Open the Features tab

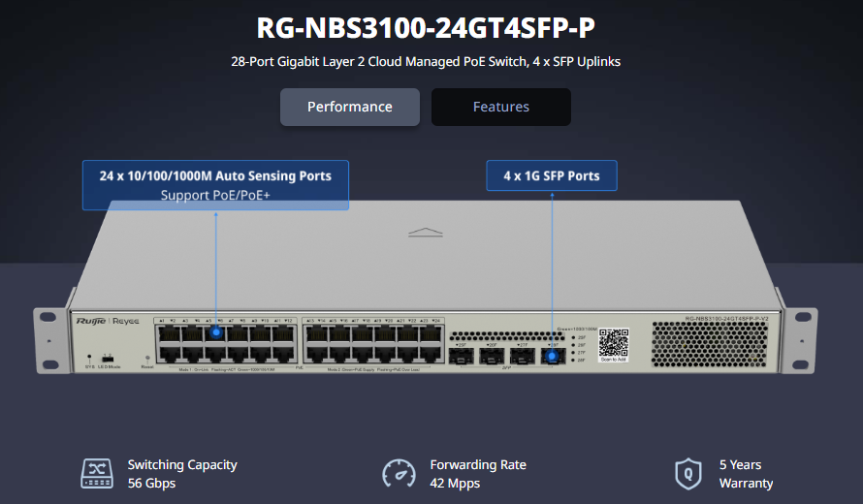tap(501, 107)
